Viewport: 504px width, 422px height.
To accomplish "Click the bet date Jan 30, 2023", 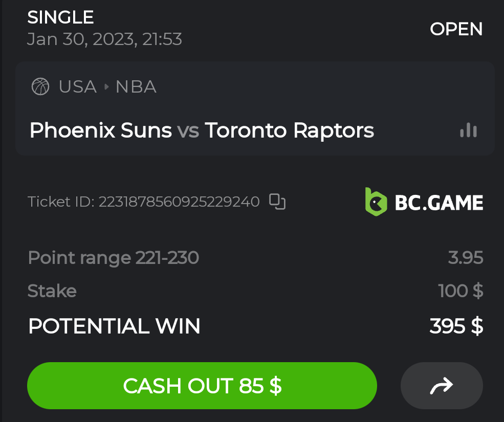I will [82, 39].
